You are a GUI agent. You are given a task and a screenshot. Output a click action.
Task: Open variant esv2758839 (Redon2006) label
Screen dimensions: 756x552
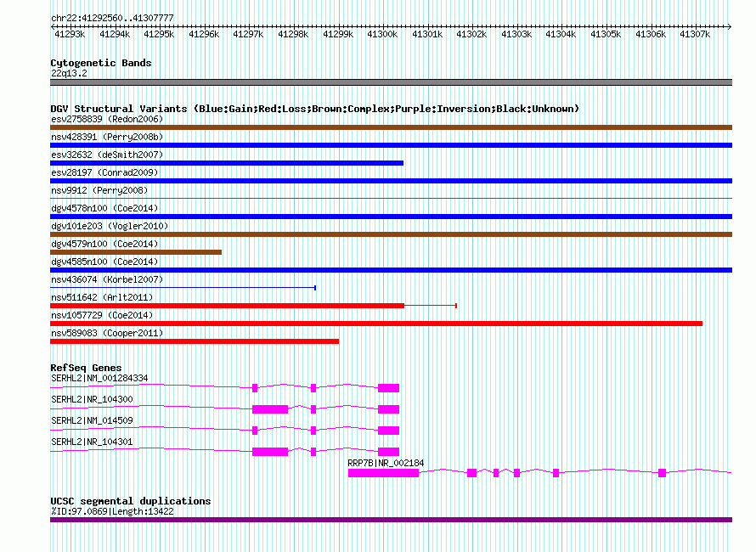click(107, 119)
